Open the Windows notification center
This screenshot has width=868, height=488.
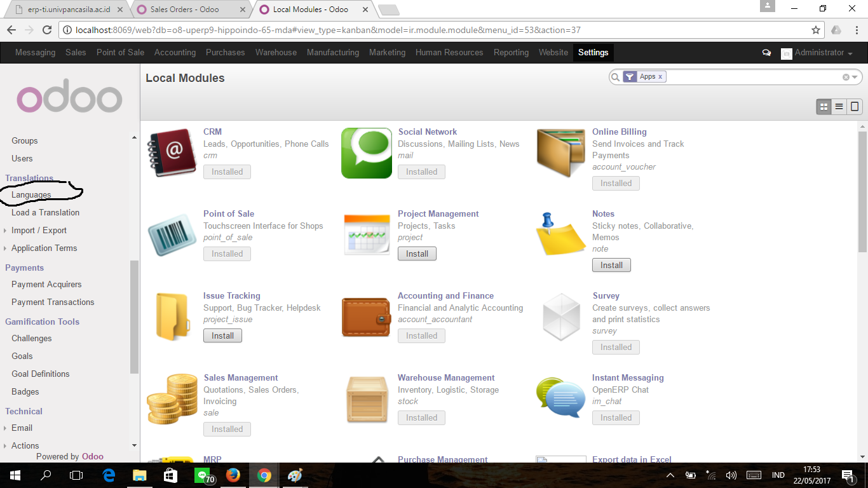point(848,475)
